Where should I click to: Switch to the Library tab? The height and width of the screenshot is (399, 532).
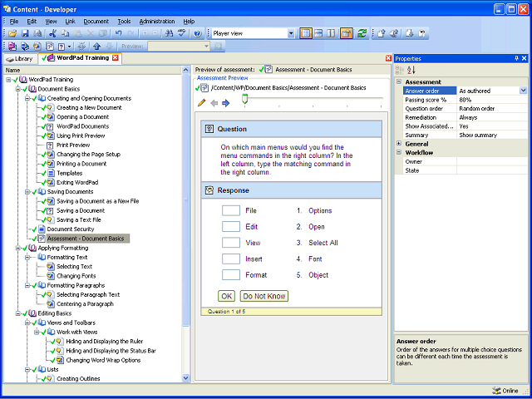(20, 59)
